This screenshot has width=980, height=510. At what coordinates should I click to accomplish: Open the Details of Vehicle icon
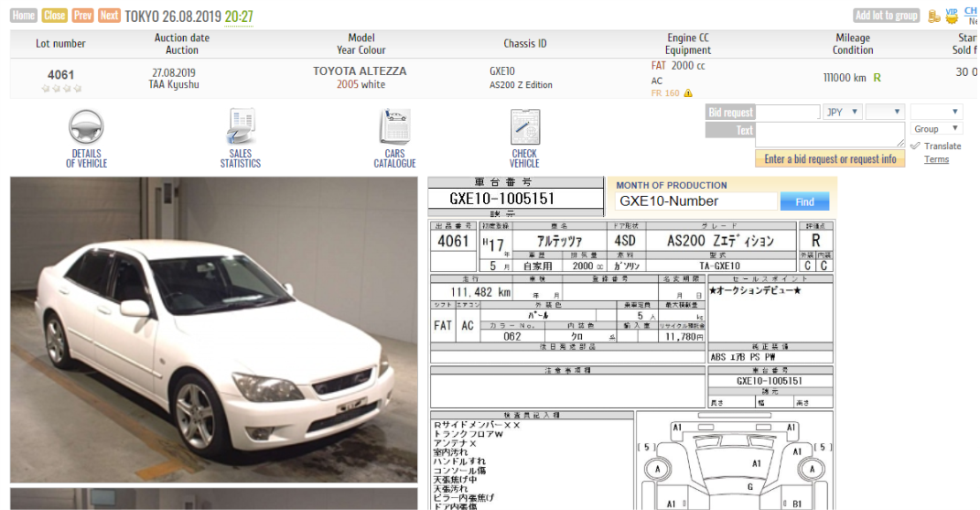[86, 138]
